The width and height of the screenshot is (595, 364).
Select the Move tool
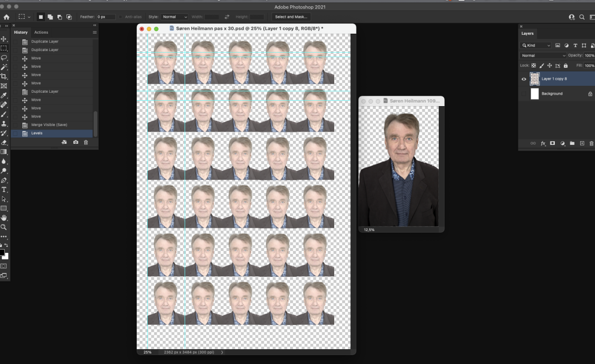click(x=4, y=39)
